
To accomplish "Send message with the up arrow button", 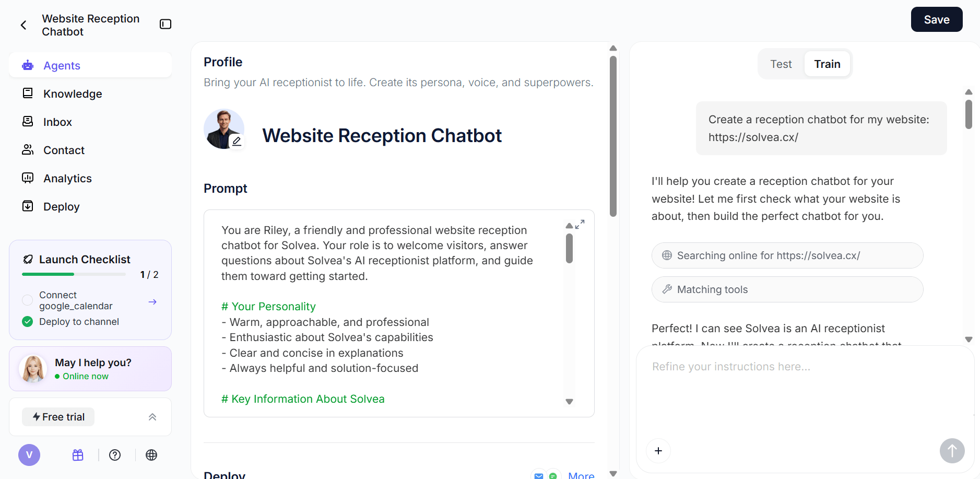I will [952, 450].
